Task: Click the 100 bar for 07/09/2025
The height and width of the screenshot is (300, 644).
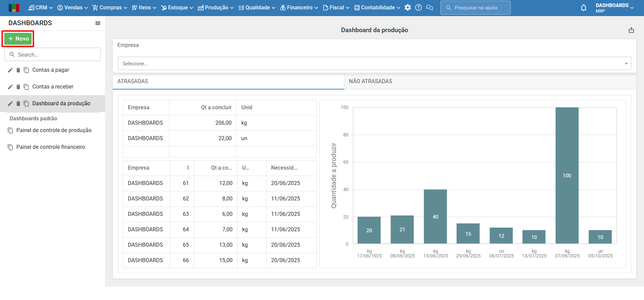Action: (566, 175)
